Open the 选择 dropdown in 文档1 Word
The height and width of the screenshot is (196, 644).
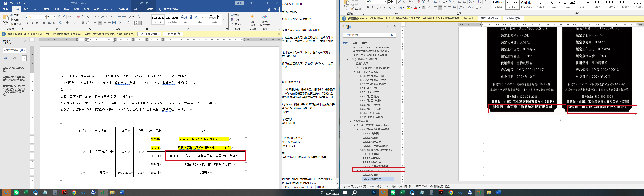[236, 24]
